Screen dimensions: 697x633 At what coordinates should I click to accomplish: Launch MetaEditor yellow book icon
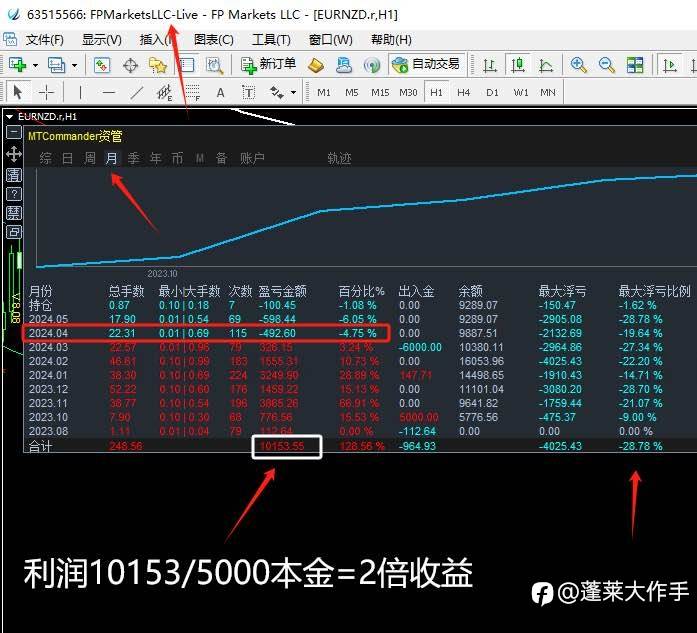316,65
